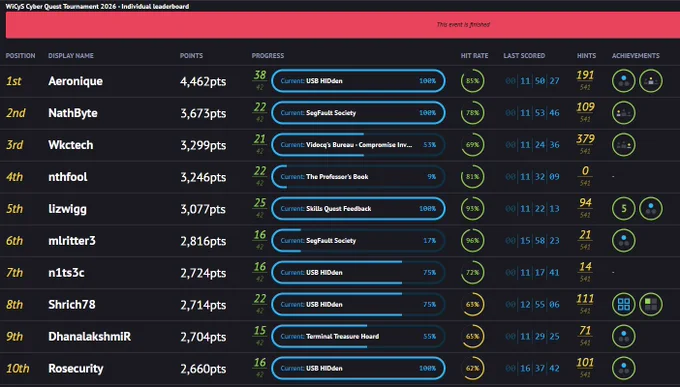This screenshot has height=387, width=680.
Task: Click Wkctech's 379 hints count
Action: click(x=585, y=139)
